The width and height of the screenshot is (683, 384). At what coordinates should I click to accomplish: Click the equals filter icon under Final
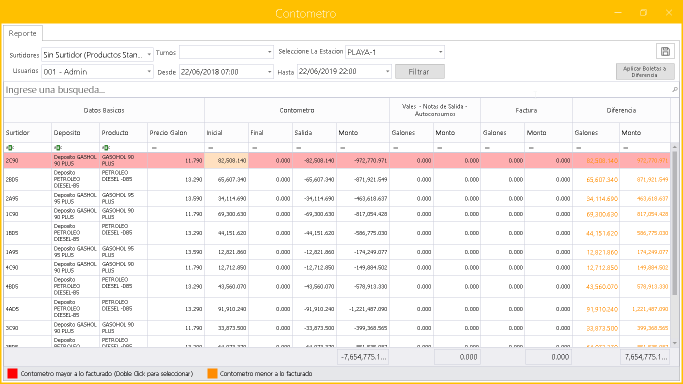255,148
